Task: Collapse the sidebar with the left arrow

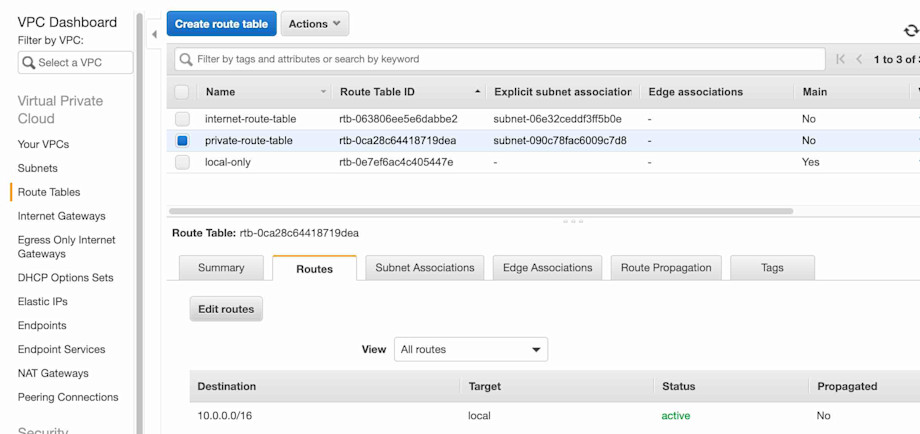Action: (x=154, y=35)
